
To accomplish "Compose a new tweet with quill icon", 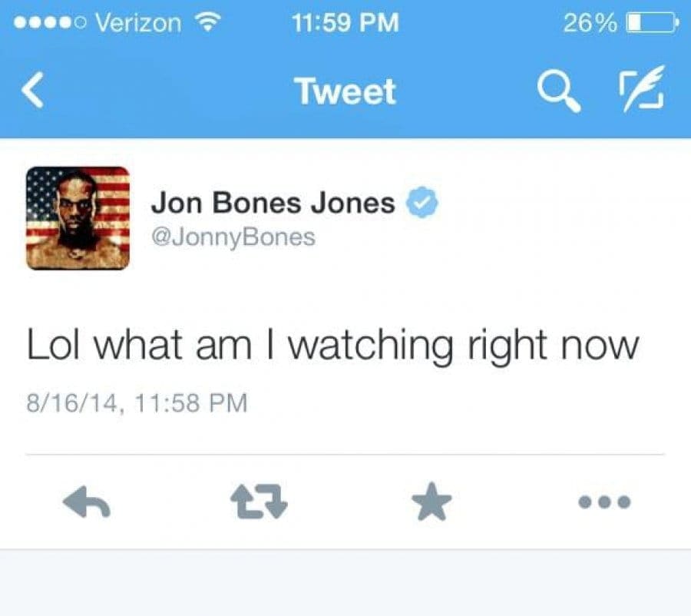I will click(642, 90).
